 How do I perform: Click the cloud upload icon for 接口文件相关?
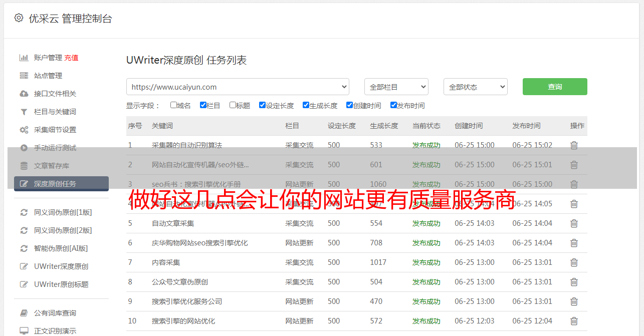tap(24, 94)
